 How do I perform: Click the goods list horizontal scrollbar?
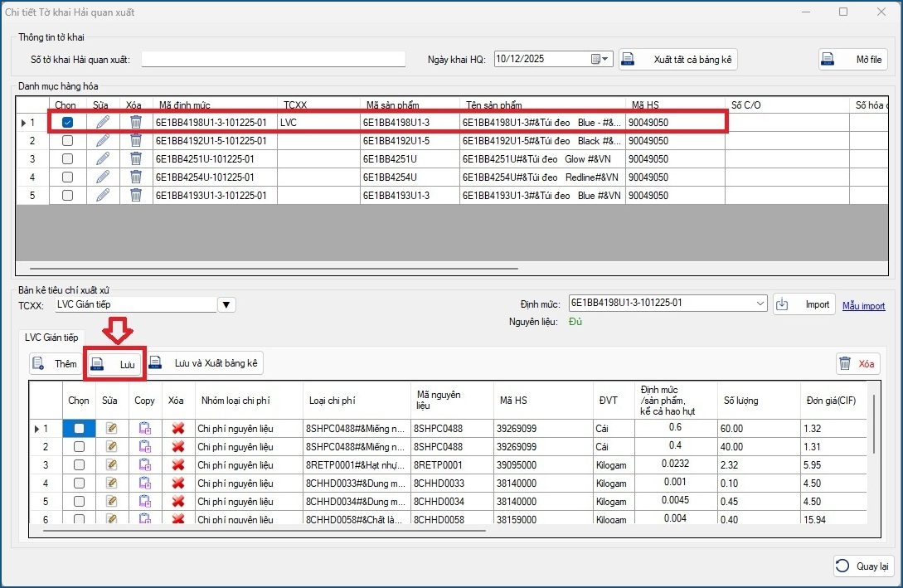[x=274, y=269]
